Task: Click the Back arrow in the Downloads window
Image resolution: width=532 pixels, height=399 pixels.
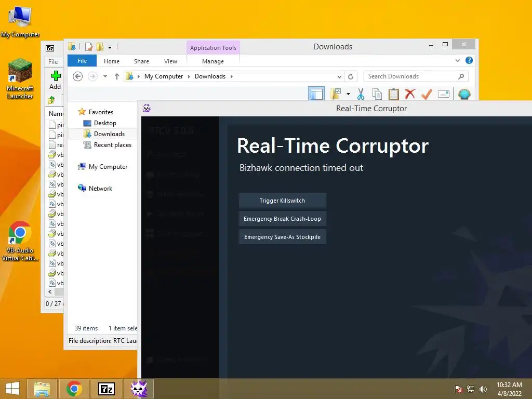Action: (78, 76)
